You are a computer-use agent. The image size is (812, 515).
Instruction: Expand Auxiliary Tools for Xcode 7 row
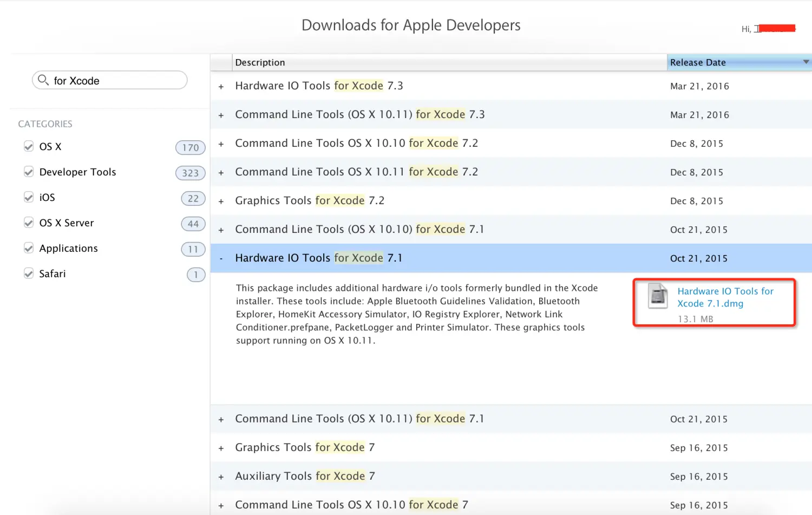[x=221, y=477]
